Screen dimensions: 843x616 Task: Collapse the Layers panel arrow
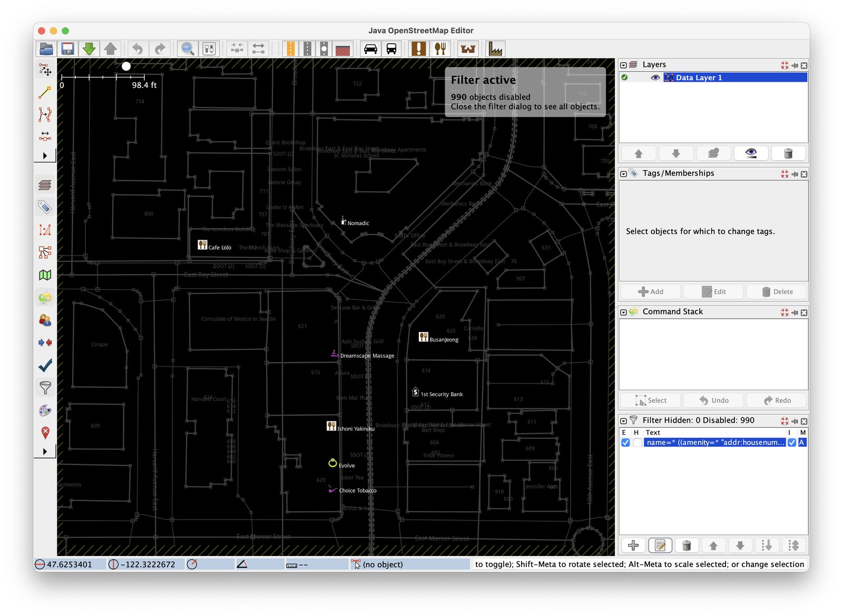(624, 65)
